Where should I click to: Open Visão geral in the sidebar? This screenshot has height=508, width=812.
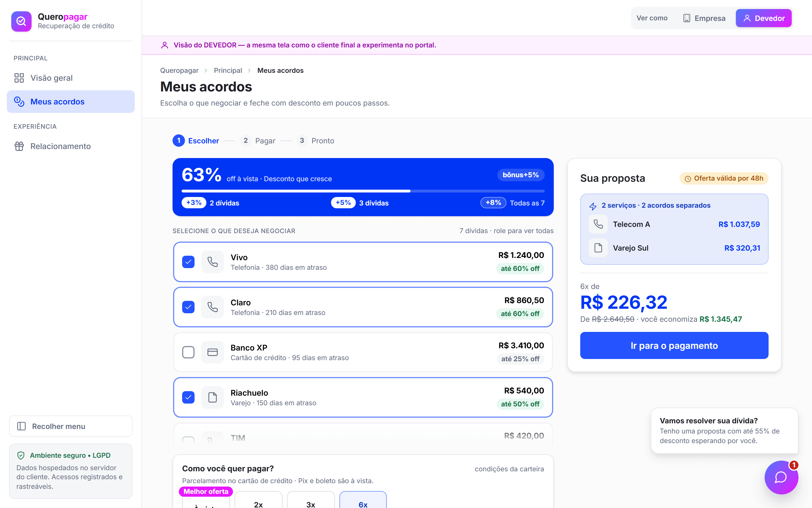click(70, 78)
